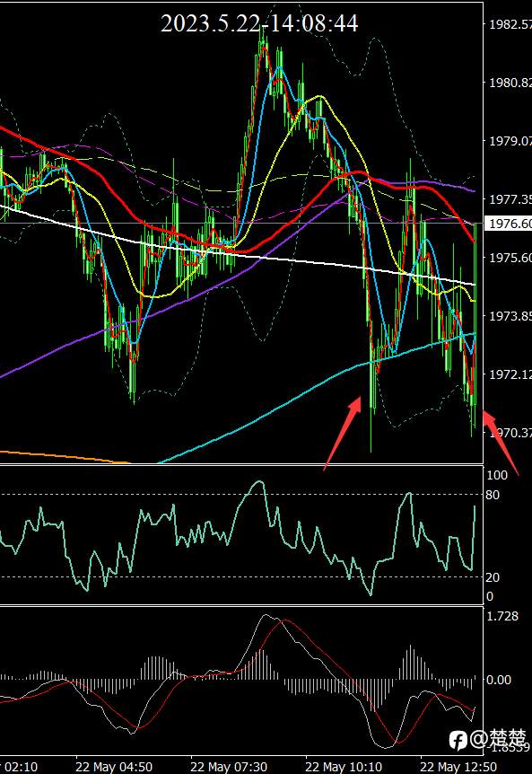Click the 1979.07 price axis label
Viewport: 532px width, 774px height.
(x=510, y=141)
